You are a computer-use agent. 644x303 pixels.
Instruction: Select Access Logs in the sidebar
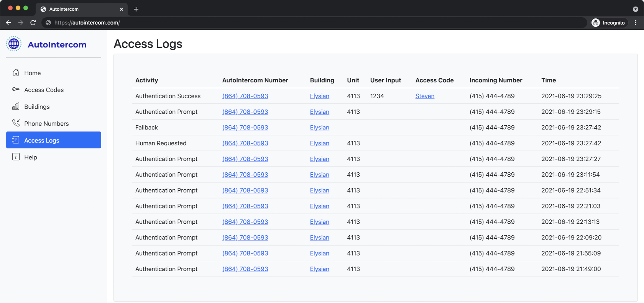click(54, 140)
